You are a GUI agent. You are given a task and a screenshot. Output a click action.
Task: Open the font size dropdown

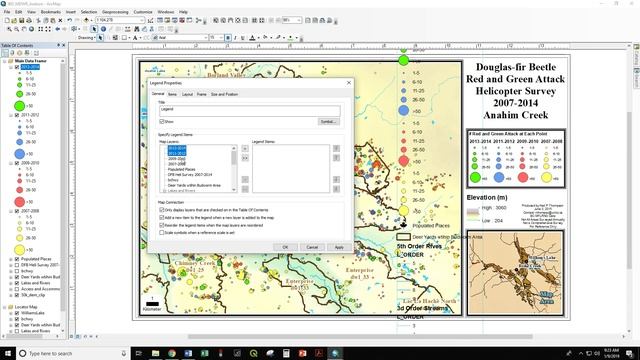(x=221, y=38)
